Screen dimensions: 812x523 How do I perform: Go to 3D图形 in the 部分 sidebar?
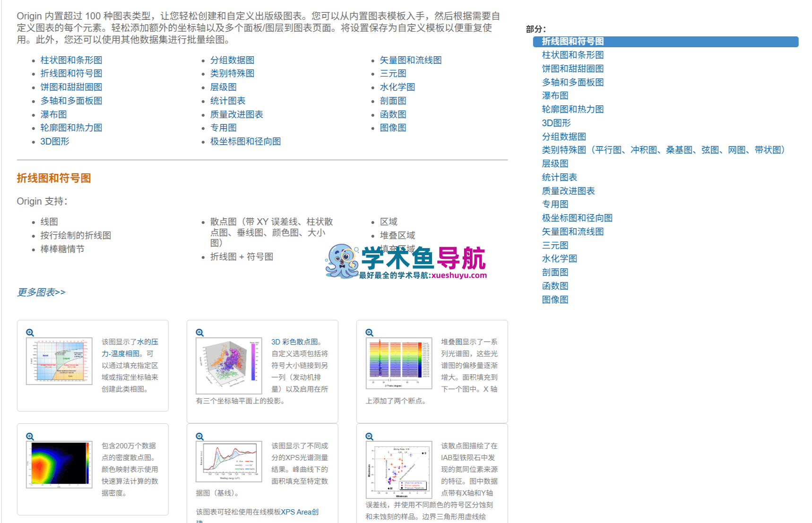click(x=556, y=123)
